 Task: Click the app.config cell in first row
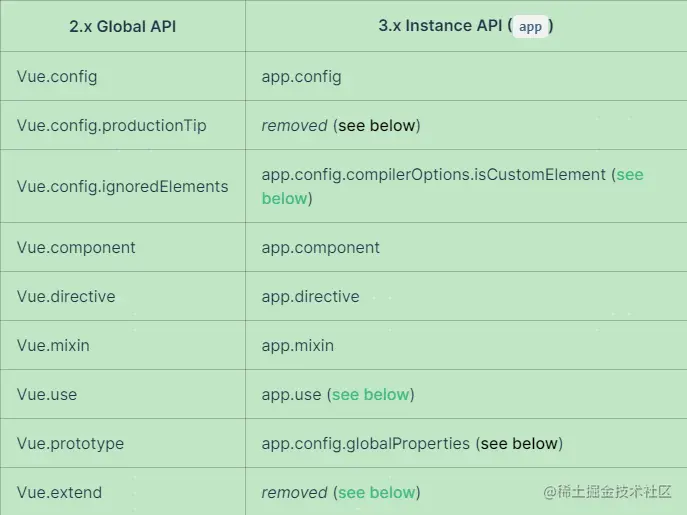point(301,77)
